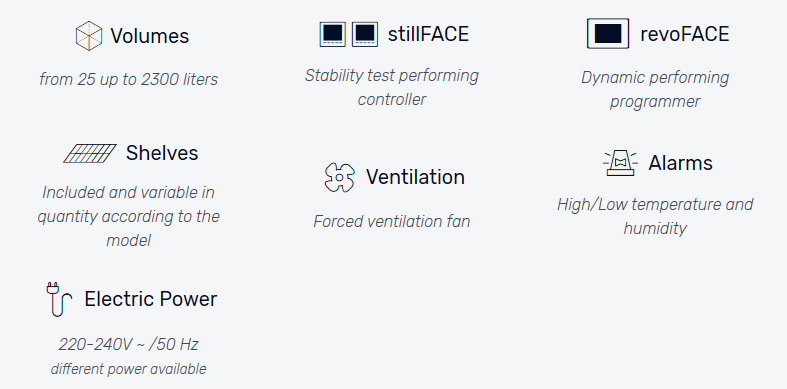This screenshot has width=787, height=389.
Task: Click the first stillFACE controller screen icon
Action: pyautogui.click(x=332, y=35)
